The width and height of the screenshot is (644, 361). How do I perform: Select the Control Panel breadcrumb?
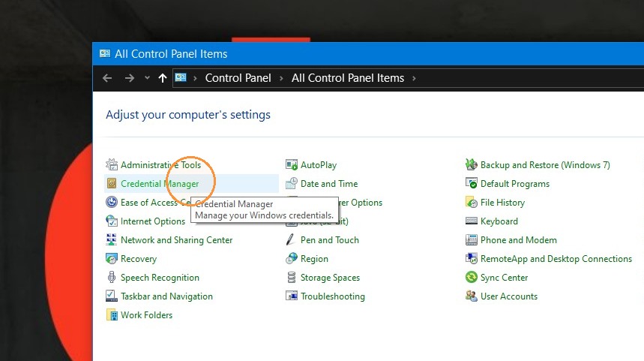tap(238, 78)
